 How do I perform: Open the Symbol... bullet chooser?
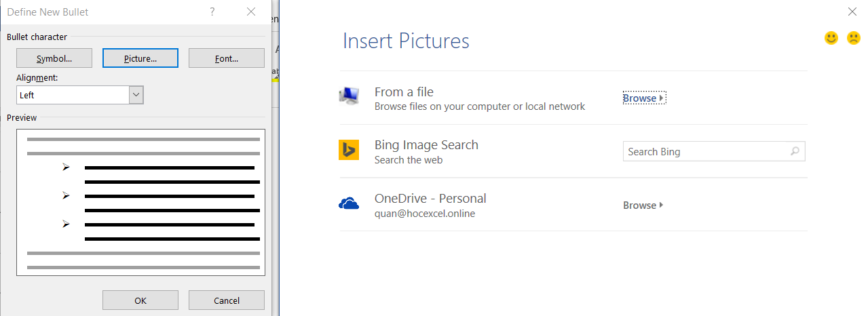pyautogui.click(x=54, y=58)
